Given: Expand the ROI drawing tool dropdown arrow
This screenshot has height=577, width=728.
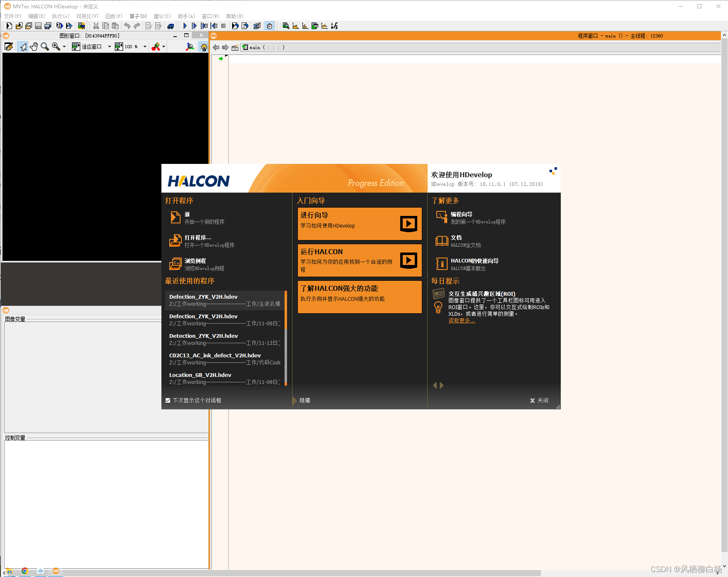Looking at the screenshot, I should (163, 47).
